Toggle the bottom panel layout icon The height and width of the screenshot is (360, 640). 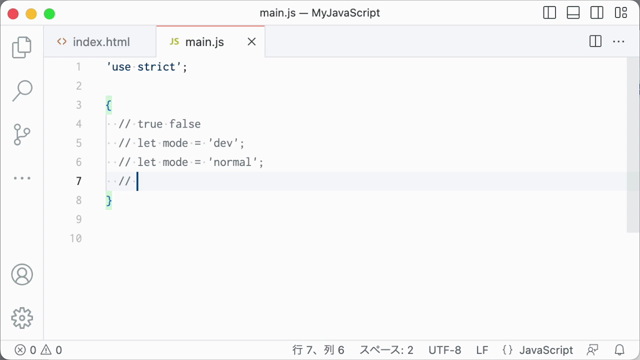[573, 13]
